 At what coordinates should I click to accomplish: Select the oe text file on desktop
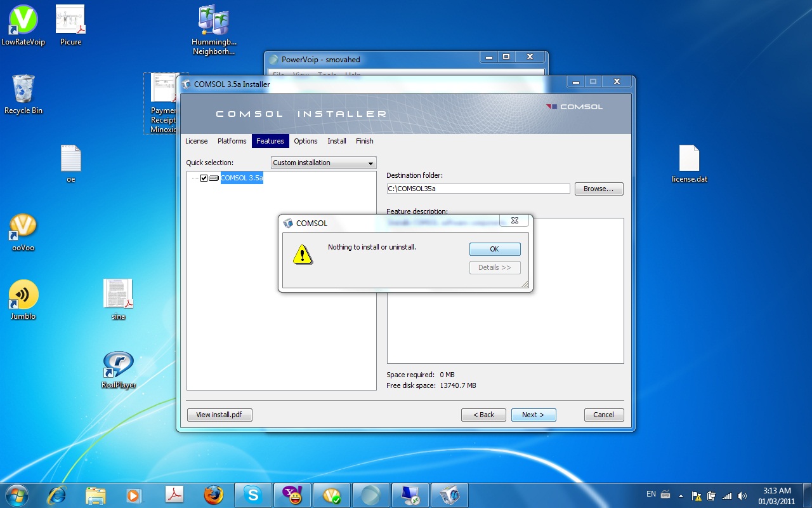point(71,164)
